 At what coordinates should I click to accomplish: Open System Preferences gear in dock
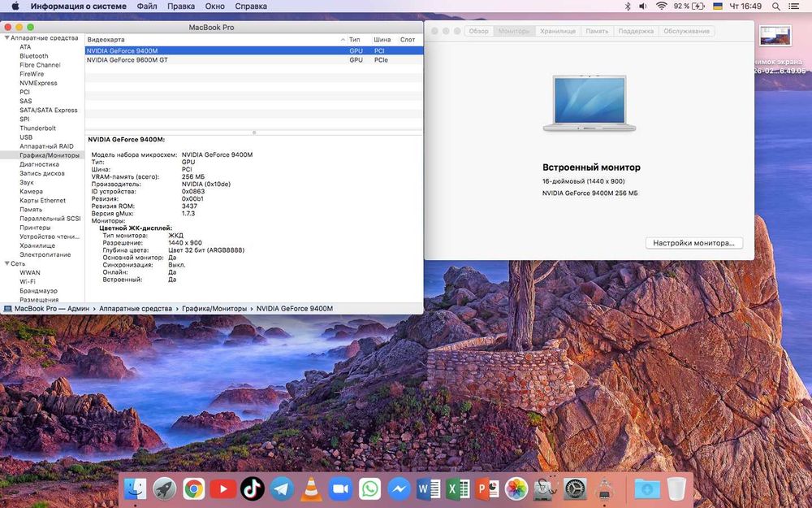pyautogui.click(x=576, y=488)
